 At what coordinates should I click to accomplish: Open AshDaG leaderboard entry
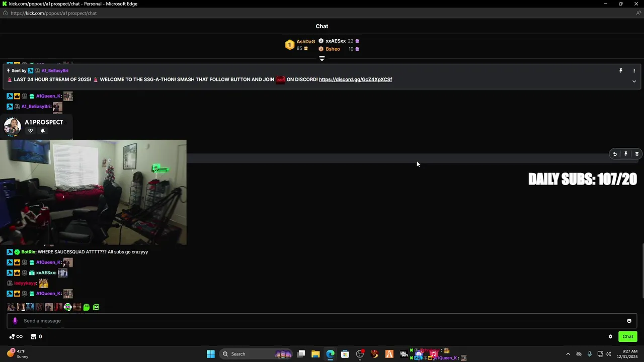click(x=300, y=45)
